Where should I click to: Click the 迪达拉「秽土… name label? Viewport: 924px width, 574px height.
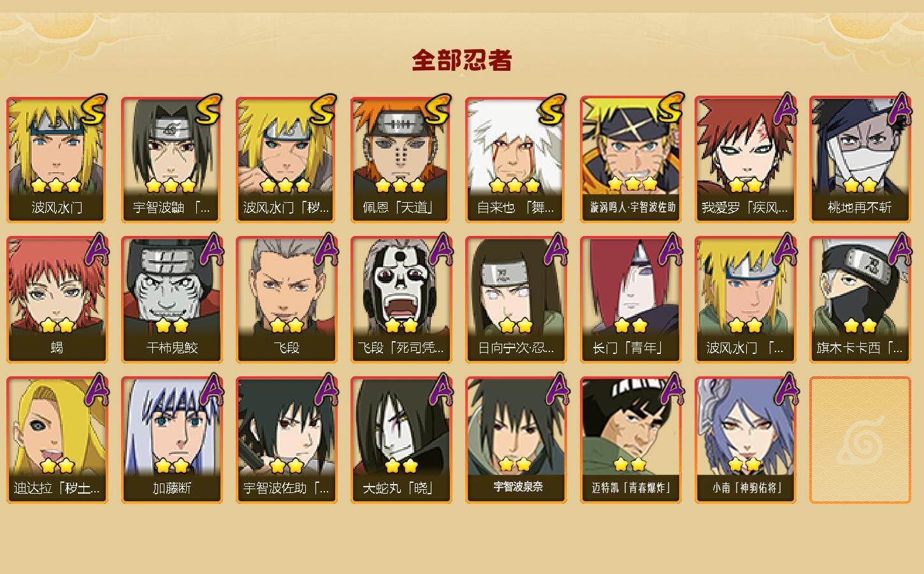57,489
